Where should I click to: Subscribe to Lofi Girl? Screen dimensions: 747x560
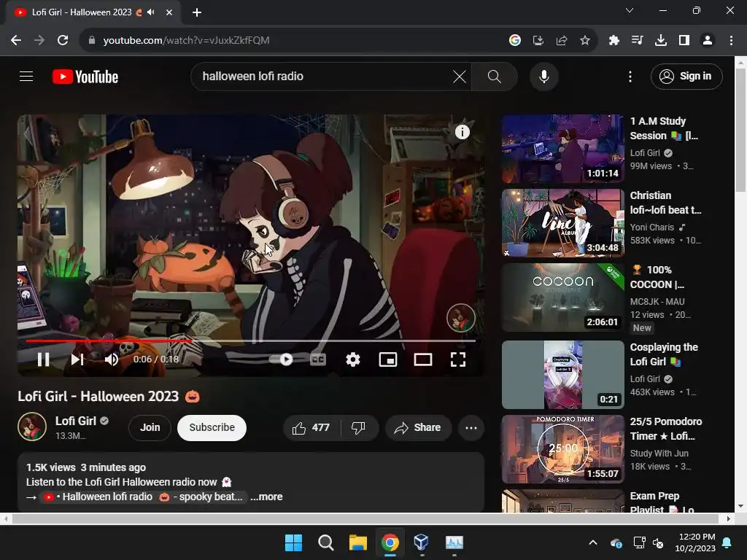(x=212, y=427)
